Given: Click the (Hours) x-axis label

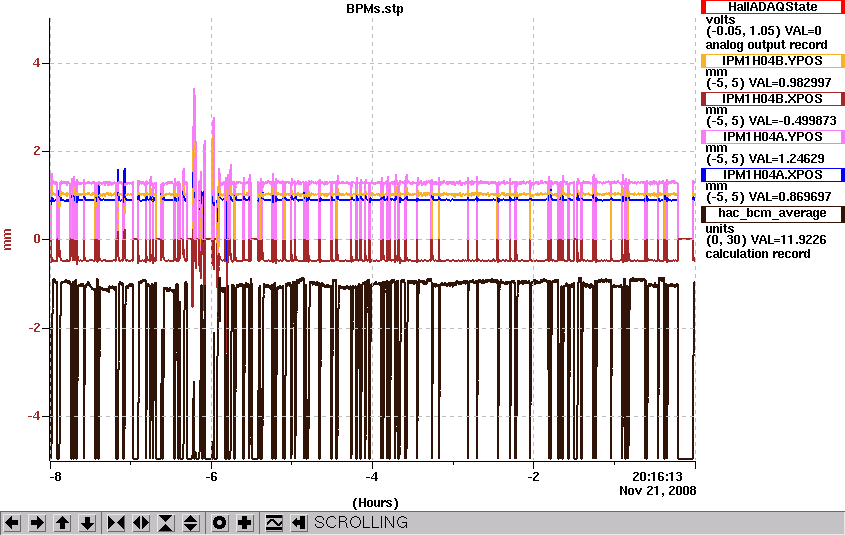Looking at the screenshot, I should tap(375, 503).
